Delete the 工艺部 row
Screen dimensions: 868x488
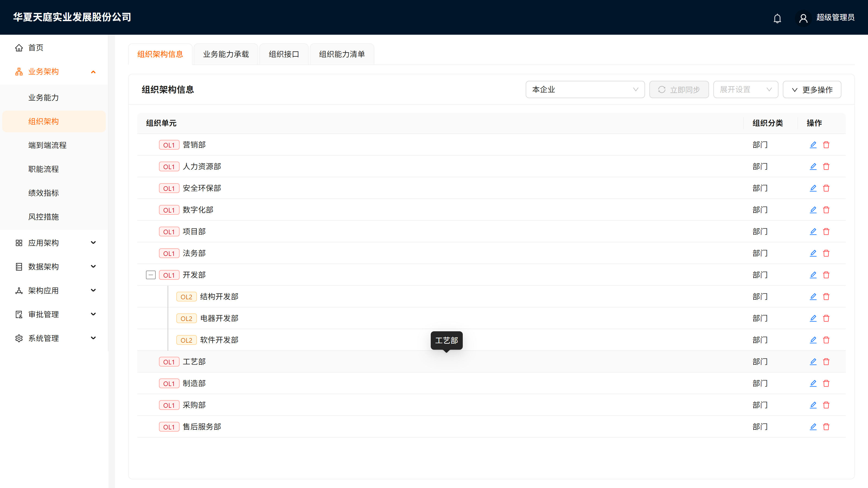click(826, 362)
